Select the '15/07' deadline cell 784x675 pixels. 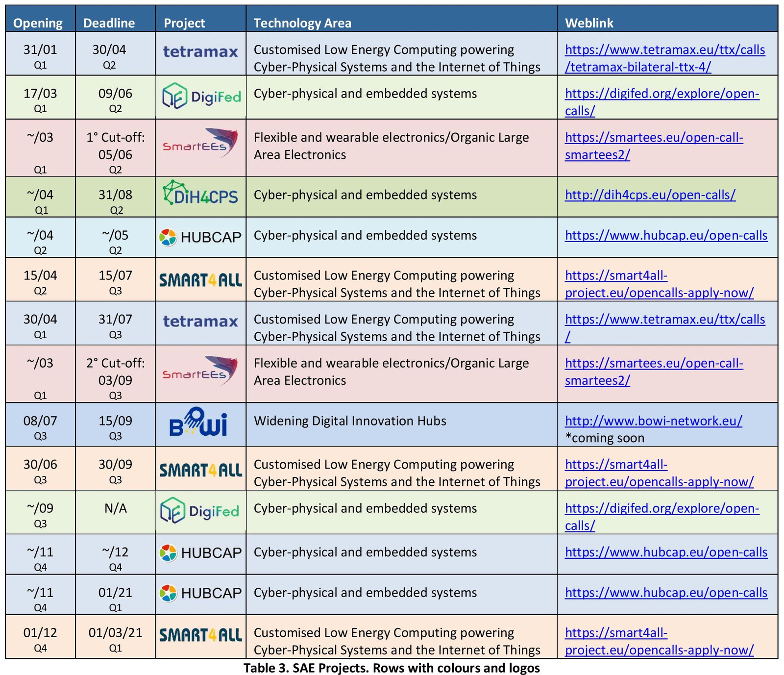click(116, 279)
